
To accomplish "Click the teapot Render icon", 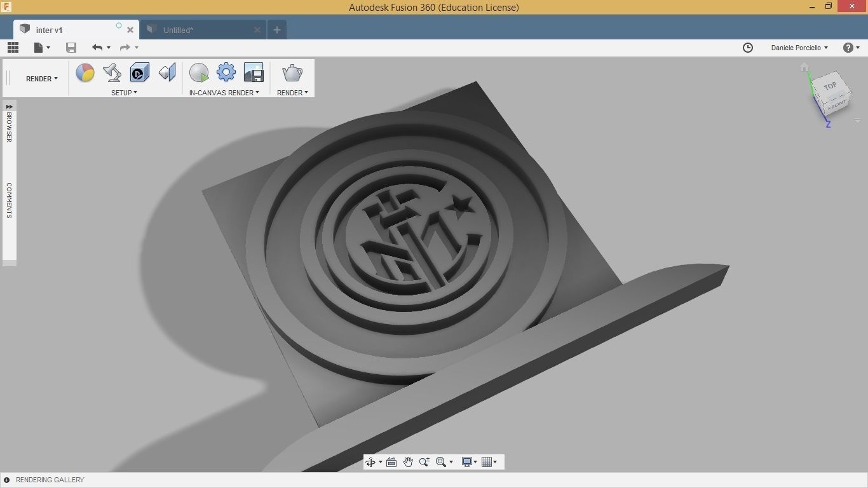I will coord(292,72).
